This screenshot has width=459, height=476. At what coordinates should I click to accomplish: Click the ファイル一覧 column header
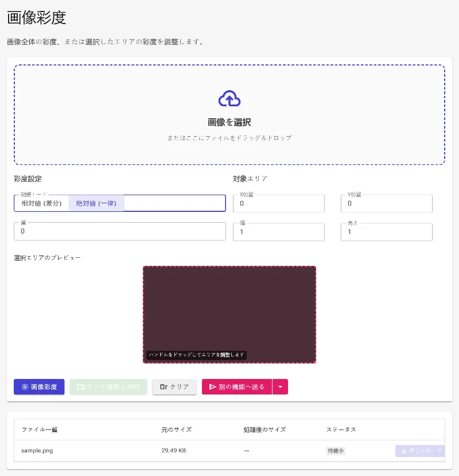40,429
